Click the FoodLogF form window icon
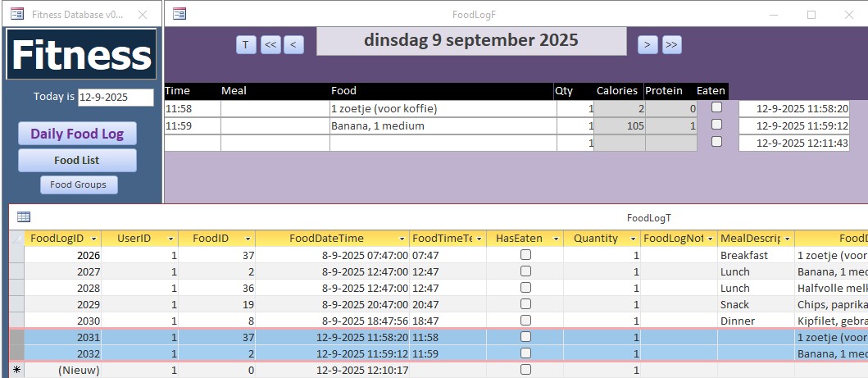Image resolution: width=868 pixels, height=378 pixels. click(180, 14)
